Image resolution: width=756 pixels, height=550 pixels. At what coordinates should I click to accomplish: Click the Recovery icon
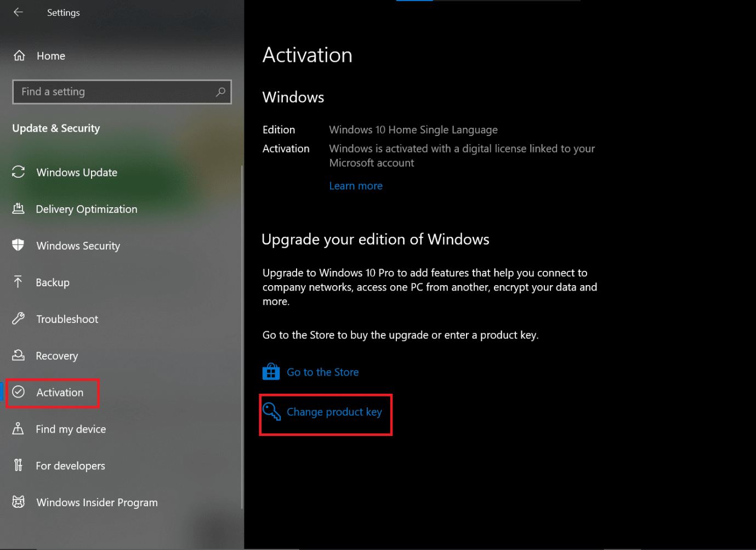pos(19,355)
